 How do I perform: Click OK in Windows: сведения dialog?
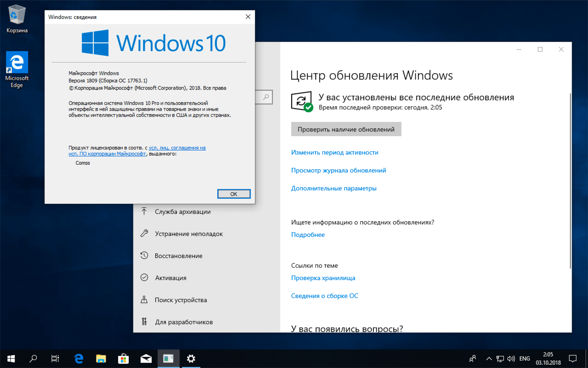pos(234,194)
